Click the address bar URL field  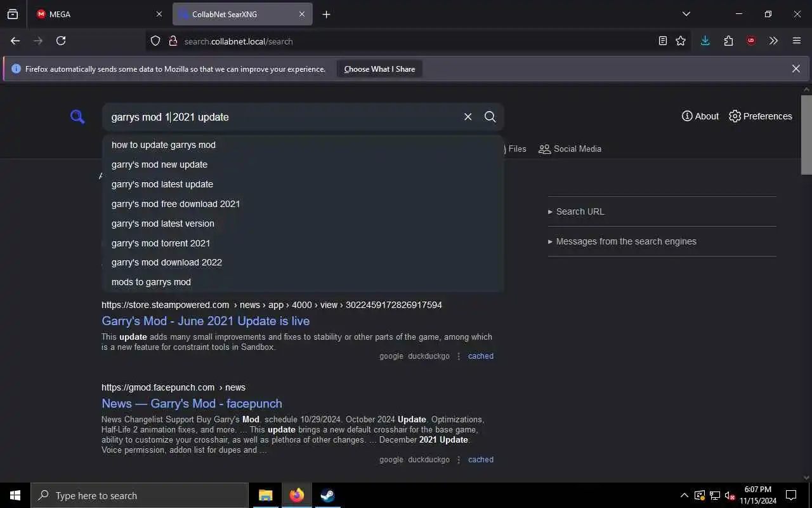(419, 41)
